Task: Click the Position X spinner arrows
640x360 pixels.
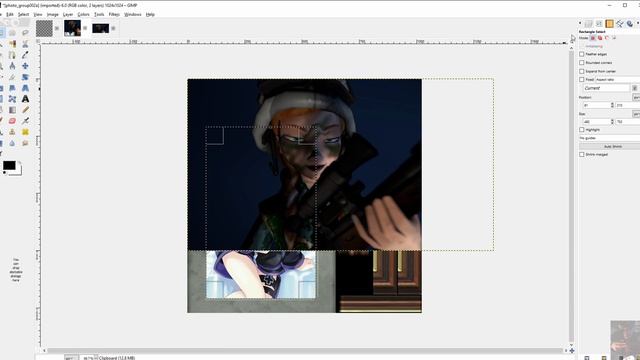Action: 612,105
